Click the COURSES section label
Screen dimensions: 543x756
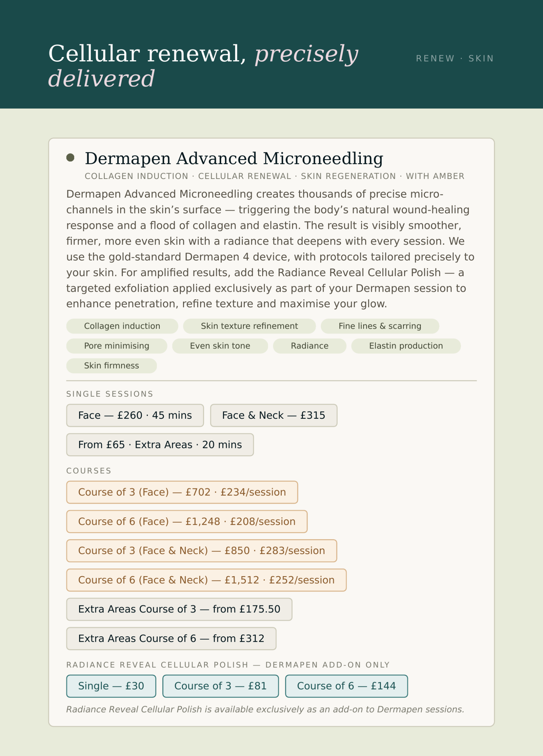pyautogui.click(x=89, y=471)
